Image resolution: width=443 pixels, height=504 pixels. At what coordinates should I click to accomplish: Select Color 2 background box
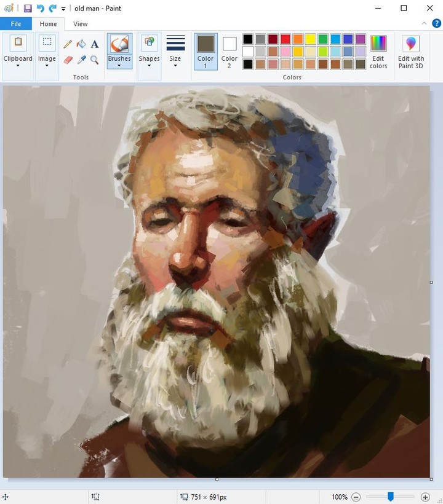pyautogui.click(x=229, y=52)
